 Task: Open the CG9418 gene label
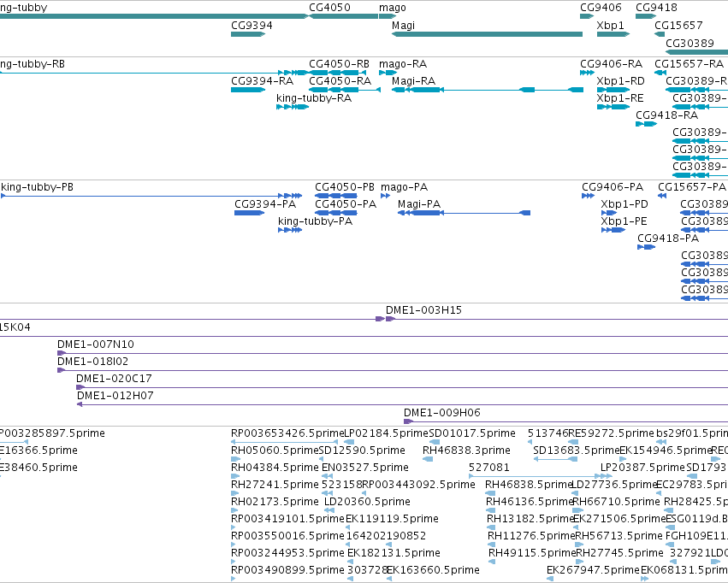(656, 8)
